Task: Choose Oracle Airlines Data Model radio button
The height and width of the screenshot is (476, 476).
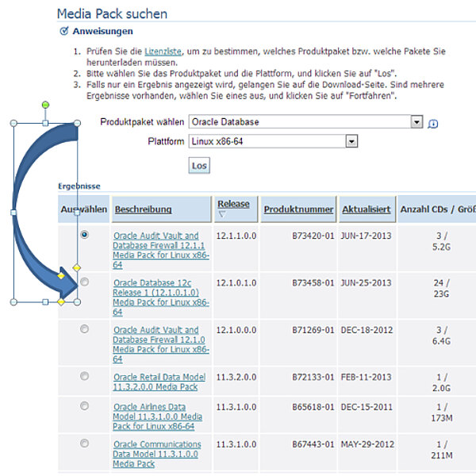Action: pos(85,405)
